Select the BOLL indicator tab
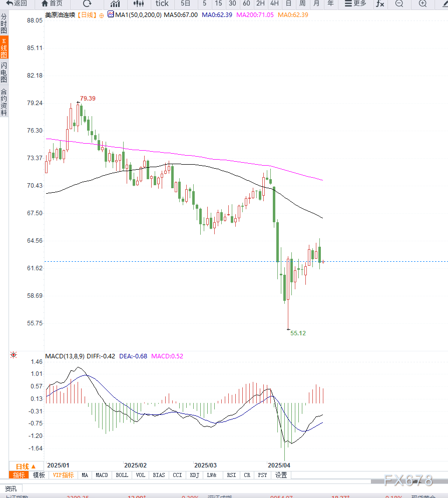Viewport: 448px width, 498px height. 122,475
